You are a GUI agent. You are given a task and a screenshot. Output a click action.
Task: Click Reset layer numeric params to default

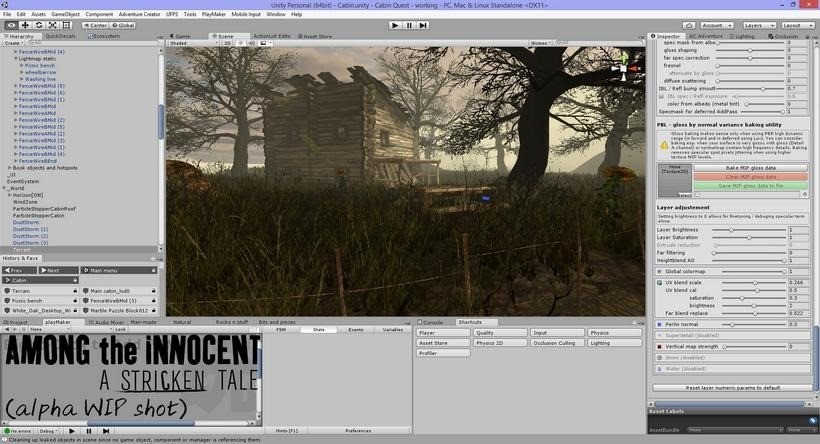733,388
